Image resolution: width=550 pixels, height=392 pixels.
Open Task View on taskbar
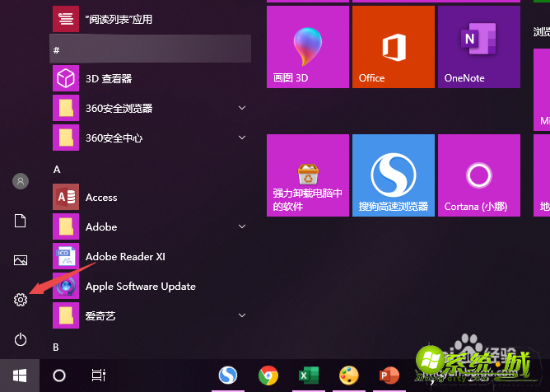pos(99,376)
